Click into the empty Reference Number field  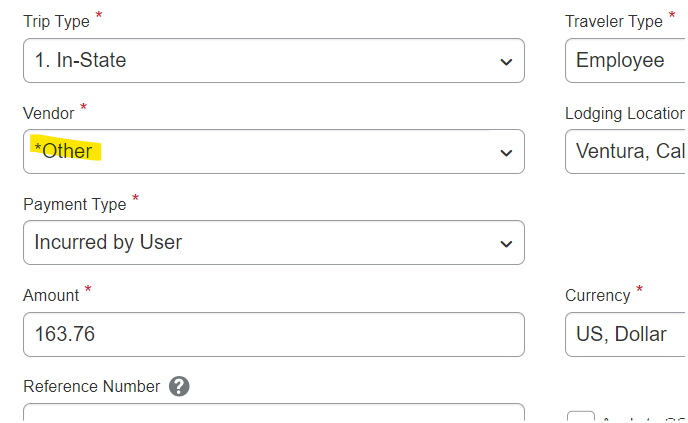tap(274, 413)
